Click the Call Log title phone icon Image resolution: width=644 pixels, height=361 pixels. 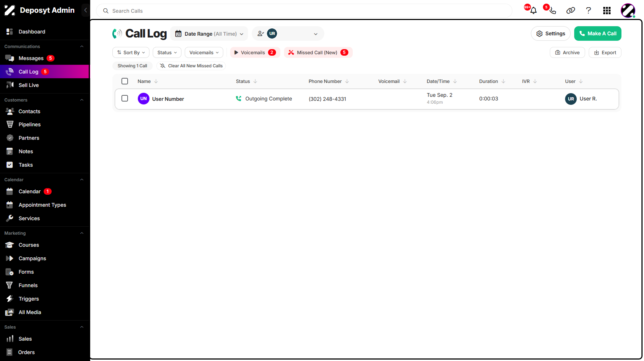pos(117,33)
